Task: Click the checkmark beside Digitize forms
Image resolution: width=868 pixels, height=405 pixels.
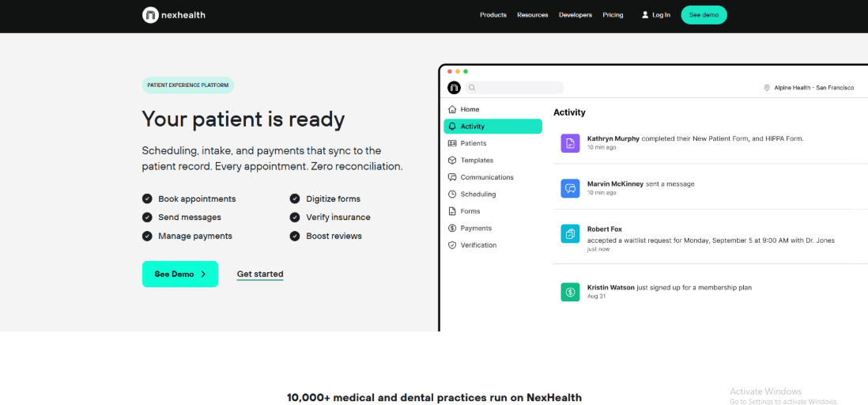Action: 295,199
